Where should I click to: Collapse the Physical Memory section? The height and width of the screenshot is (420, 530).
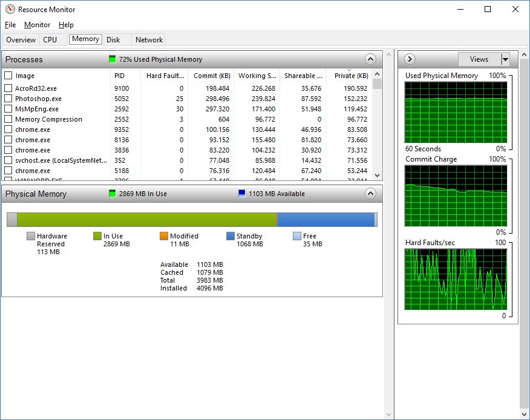click(x=371, y=194)
